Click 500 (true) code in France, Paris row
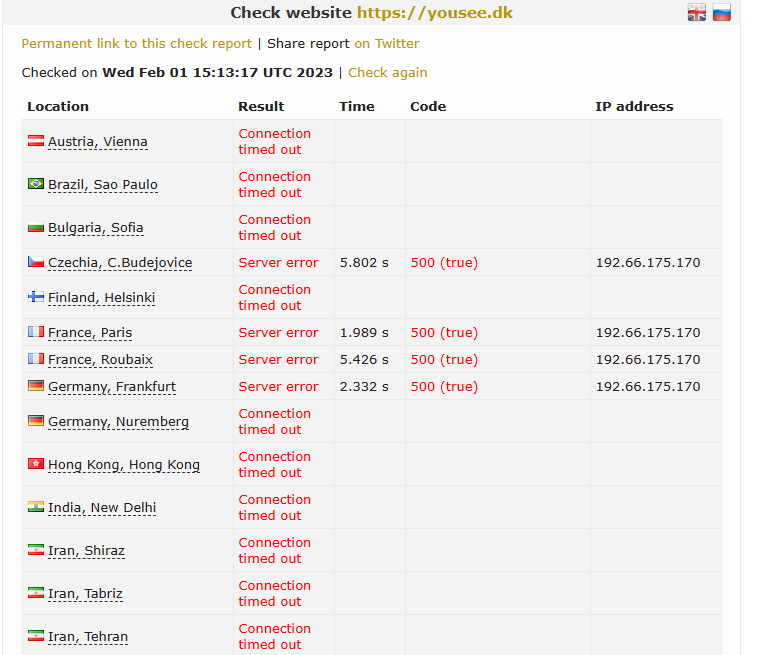 (444, 333)
